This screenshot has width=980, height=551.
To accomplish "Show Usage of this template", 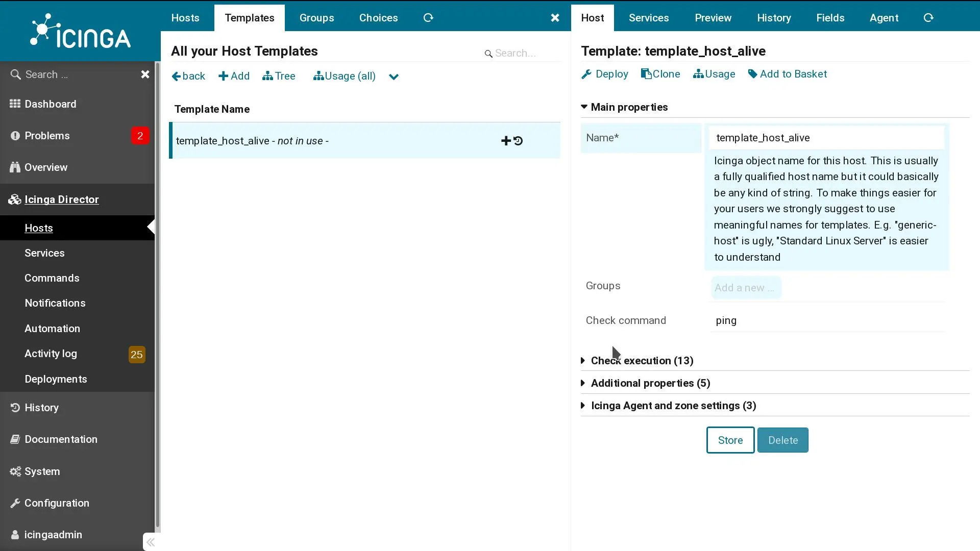I will point(714,74).
